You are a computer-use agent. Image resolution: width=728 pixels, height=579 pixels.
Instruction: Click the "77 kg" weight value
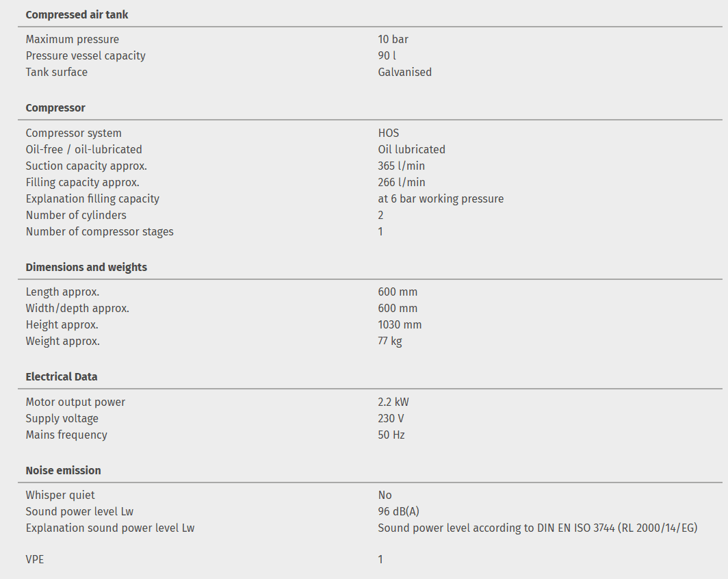tap(390, 341)
